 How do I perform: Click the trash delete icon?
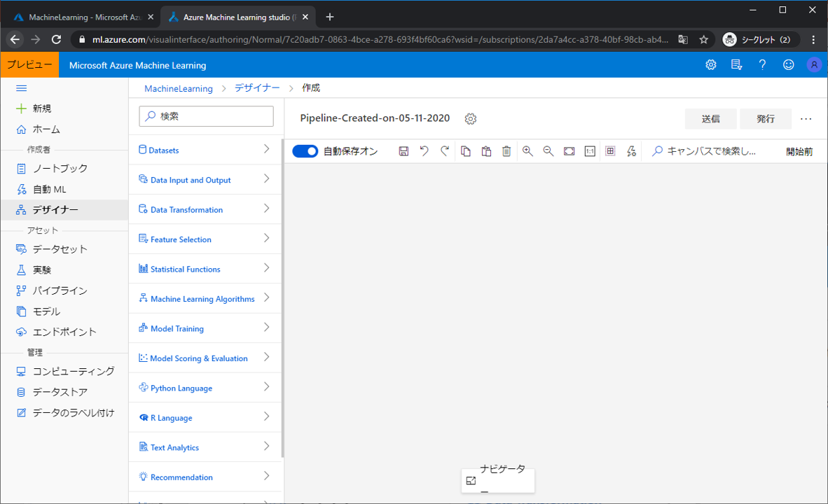point(506,151)
